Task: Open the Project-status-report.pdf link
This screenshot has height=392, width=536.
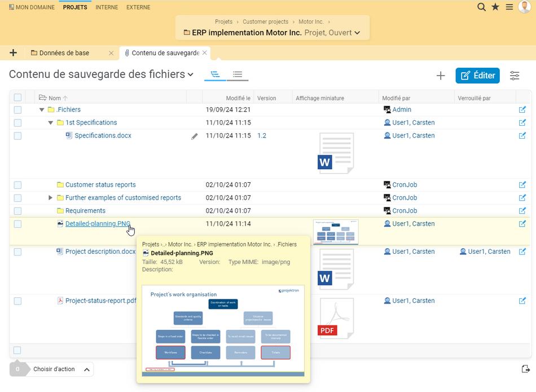Action: (x=100, y=301)
